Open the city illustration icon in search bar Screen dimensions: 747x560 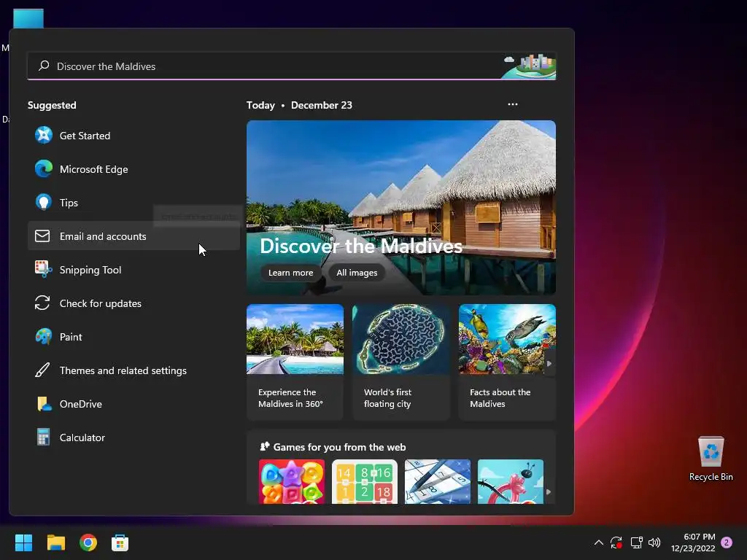coord(530,66)
